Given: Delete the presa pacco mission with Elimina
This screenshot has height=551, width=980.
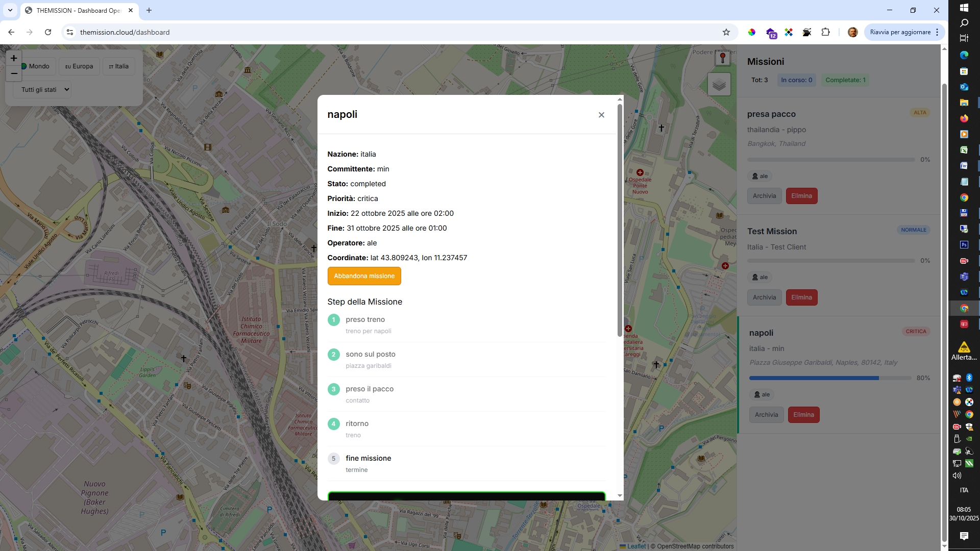Looking at the screenshot, I should [x=801, y=196].
